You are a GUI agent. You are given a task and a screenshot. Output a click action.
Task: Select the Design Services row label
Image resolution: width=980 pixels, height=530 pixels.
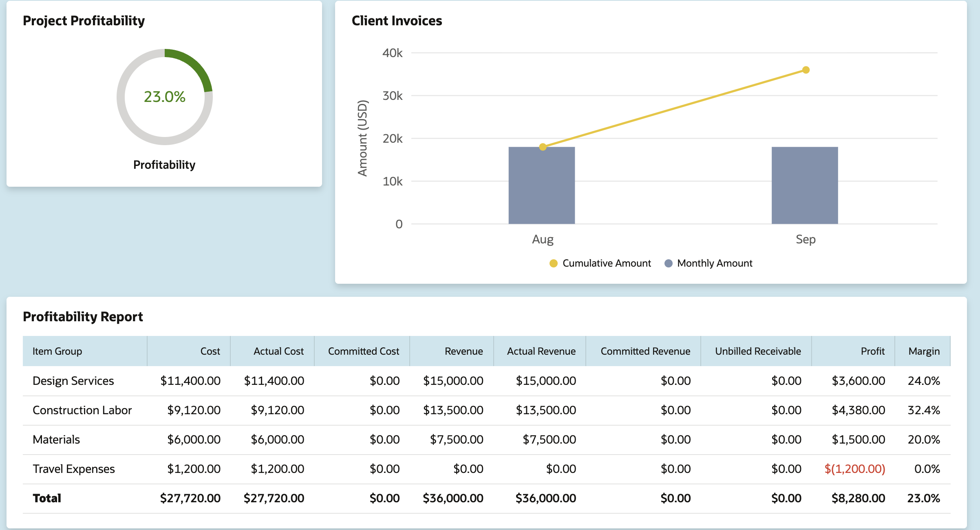(73, 381)
